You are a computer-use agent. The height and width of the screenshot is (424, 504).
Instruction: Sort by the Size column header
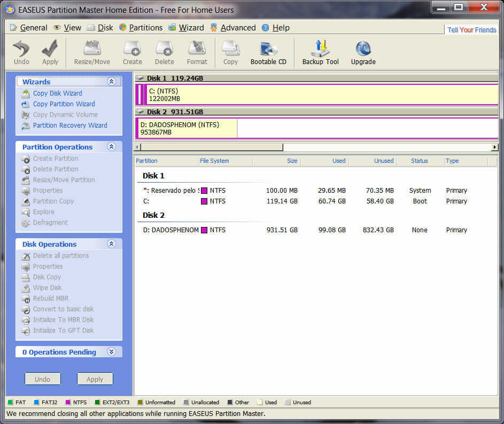[x=277, y=161]
